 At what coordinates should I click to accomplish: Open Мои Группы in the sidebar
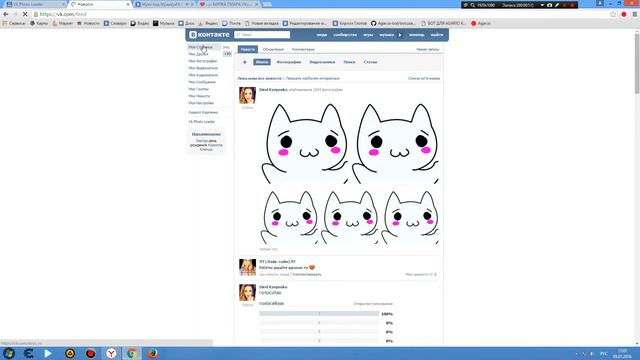[x=199, y=89]
